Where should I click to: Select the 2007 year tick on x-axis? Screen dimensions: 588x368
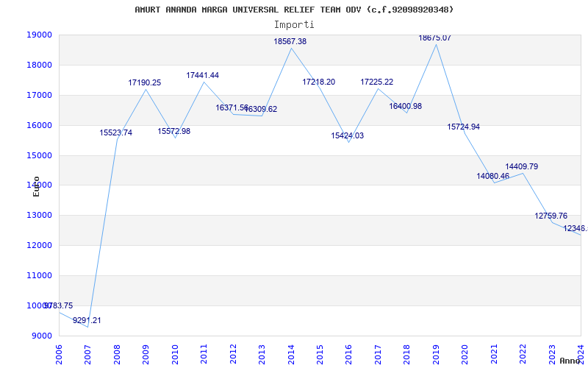(x=88, y=353)
